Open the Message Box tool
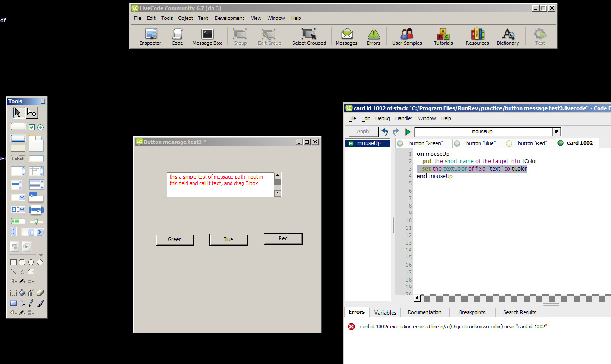This screenshot has width=611, height=364. pyautogui.click(x=207, y=37)
